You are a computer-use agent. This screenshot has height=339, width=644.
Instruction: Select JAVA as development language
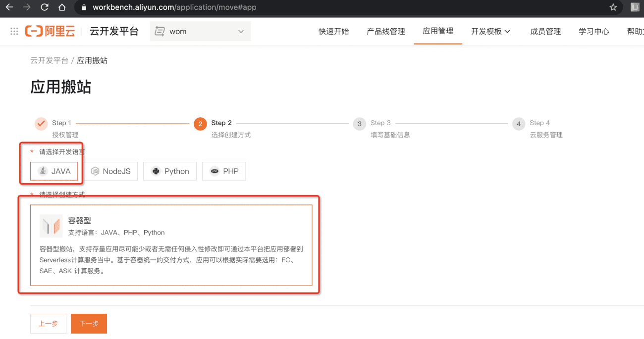(54, 171)
